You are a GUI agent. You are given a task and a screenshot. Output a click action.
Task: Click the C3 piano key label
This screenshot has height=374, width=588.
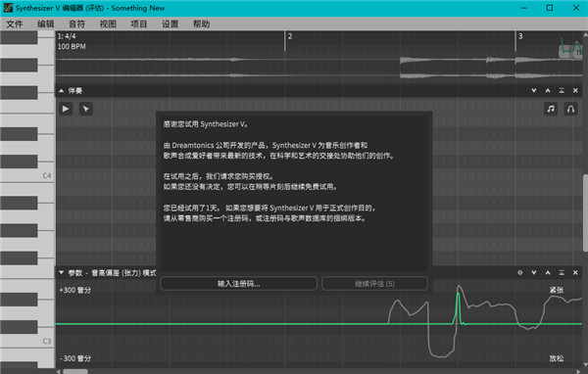point(47,341)
